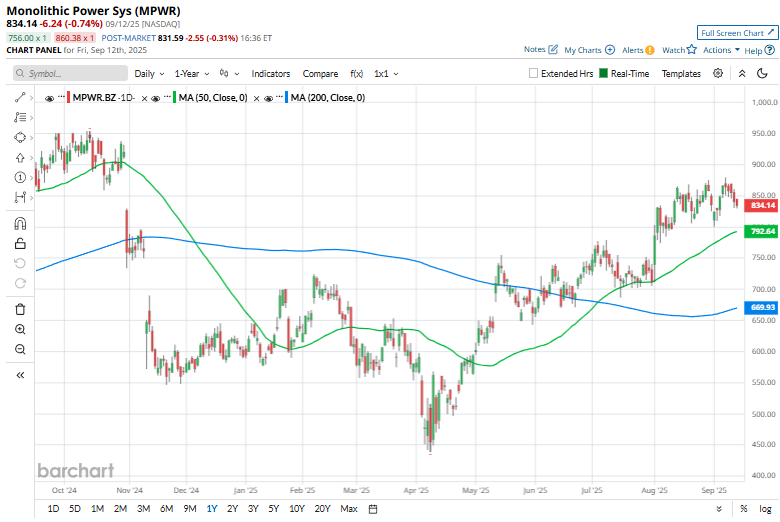
Task: Remove the MA 50 indicator
Action: [x=256, y=99]
